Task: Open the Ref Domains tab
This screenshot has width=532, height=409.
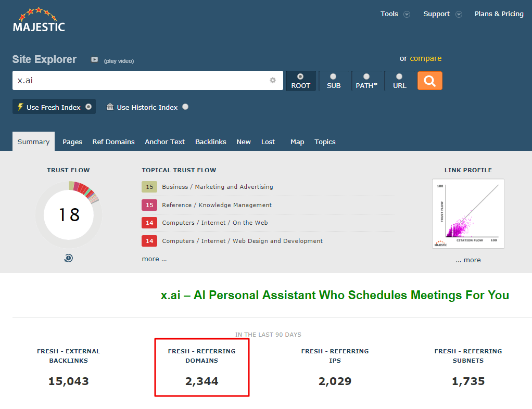Action: pos(113,142)
